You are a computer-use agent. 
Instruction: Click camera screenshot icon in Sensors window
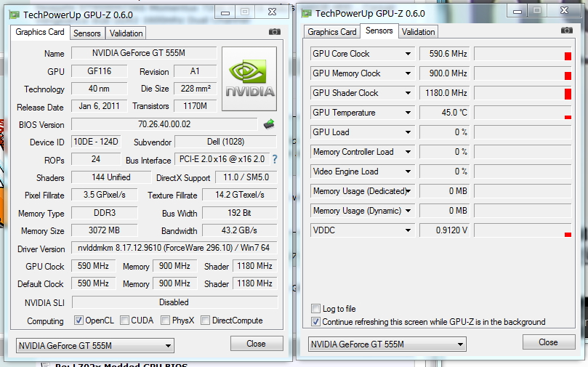pyautogui.click(x=567, y=31)
